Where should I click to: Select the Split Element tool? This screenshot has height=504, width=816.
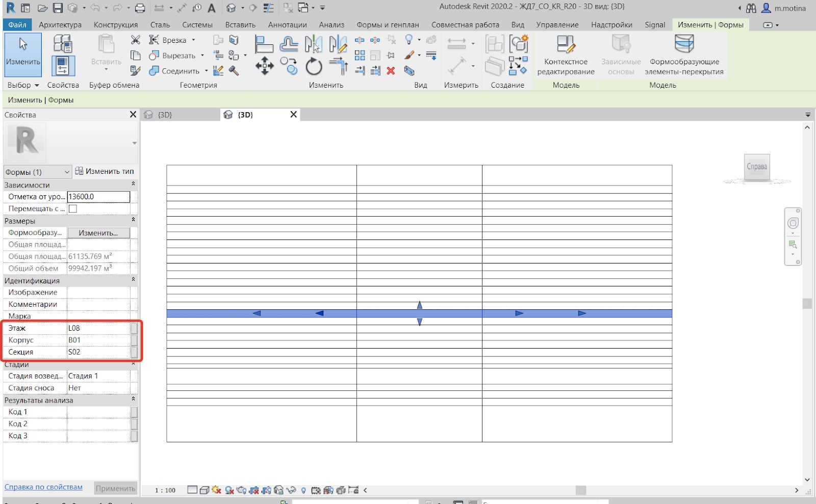tap(360, 40)
